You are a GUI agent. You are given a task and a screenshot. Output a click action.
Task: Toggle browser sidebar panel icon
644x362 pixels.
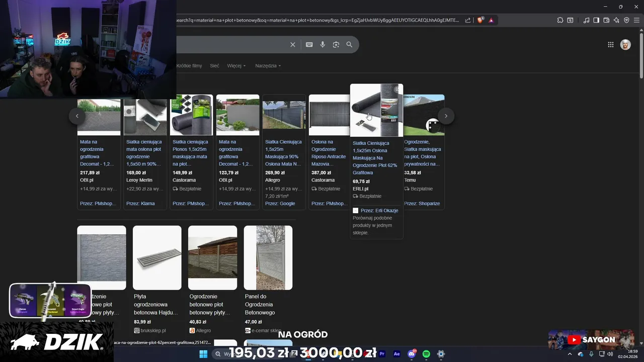pyautogui.click(x=596, y=20)
